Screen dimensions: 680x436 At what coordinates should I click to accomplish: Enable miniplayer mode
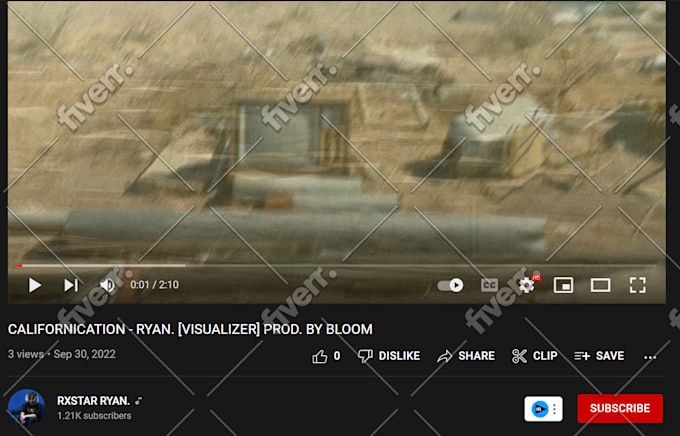click(x=563, y=285)
